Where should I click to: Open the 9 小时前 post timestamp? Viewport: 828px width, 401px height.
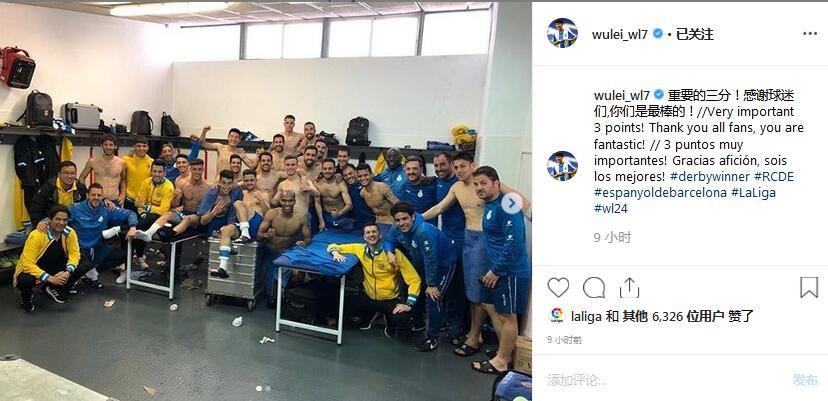pyautogui.click(x=564, y=340)
